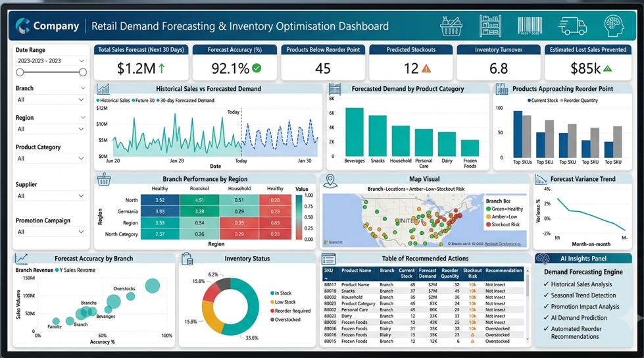Select the barcode header icon

pyautogui.click(x=530, y=26)
